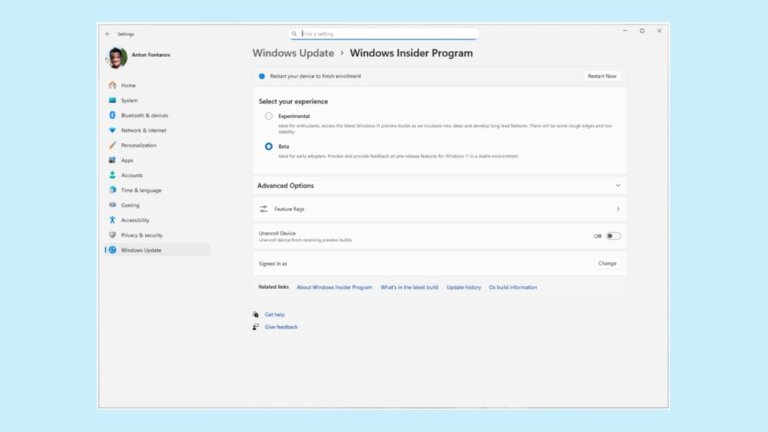Click the Personalization brush icon
The width and height of the screenshot is (768, 432).
click(x=112, y=145)
